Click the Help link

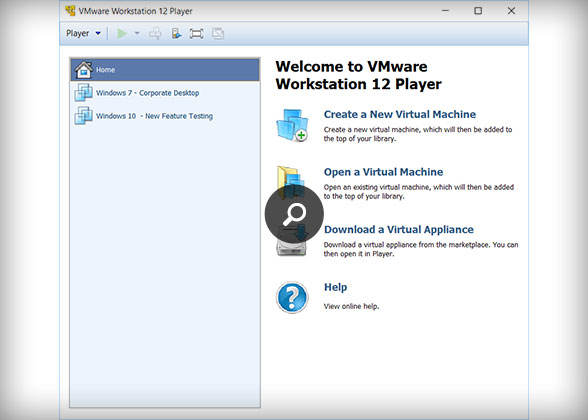[x=335, y=287]
